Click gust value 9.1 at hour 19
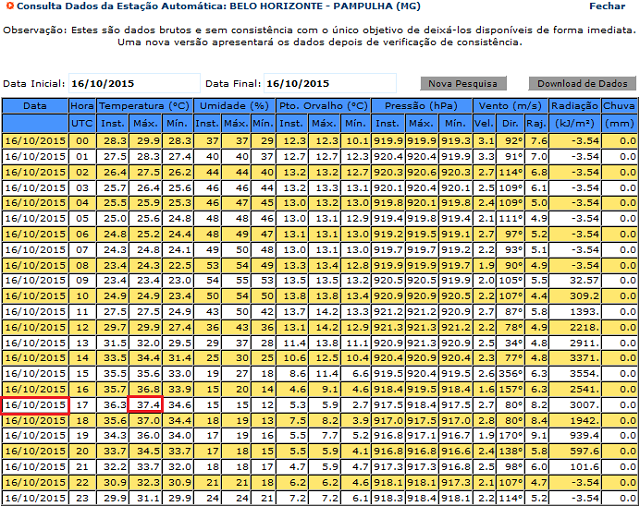This screenshot has width=640, height=506. [x=536, y=435]
